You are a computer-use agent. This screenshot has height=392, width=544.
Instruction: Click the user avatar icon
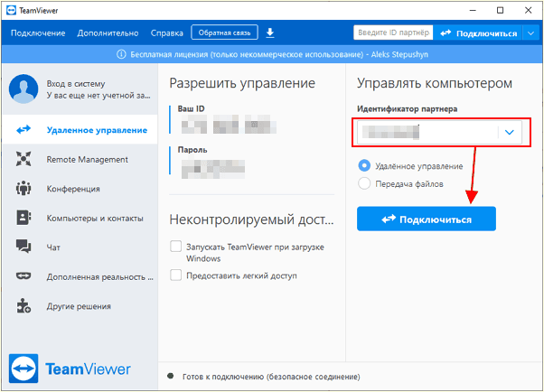point(23,89)
